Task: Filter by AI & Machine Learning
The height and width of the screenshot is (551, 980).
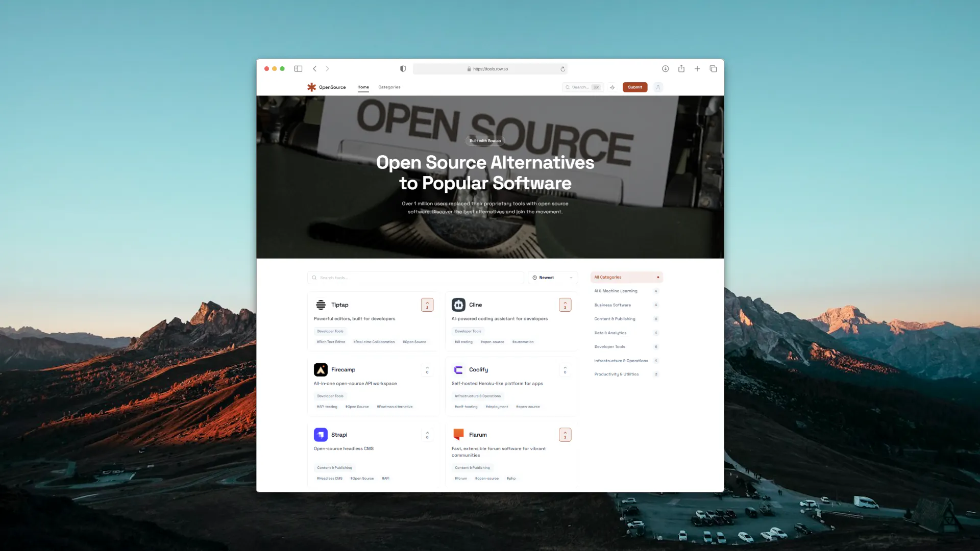Action: click(626, 291)
